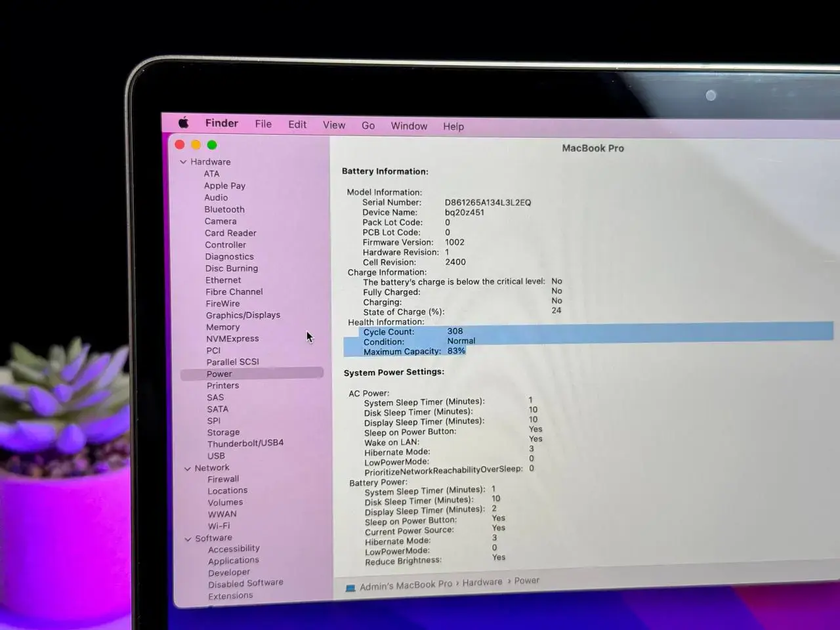Open the Window menu

(x=409, y=126)
